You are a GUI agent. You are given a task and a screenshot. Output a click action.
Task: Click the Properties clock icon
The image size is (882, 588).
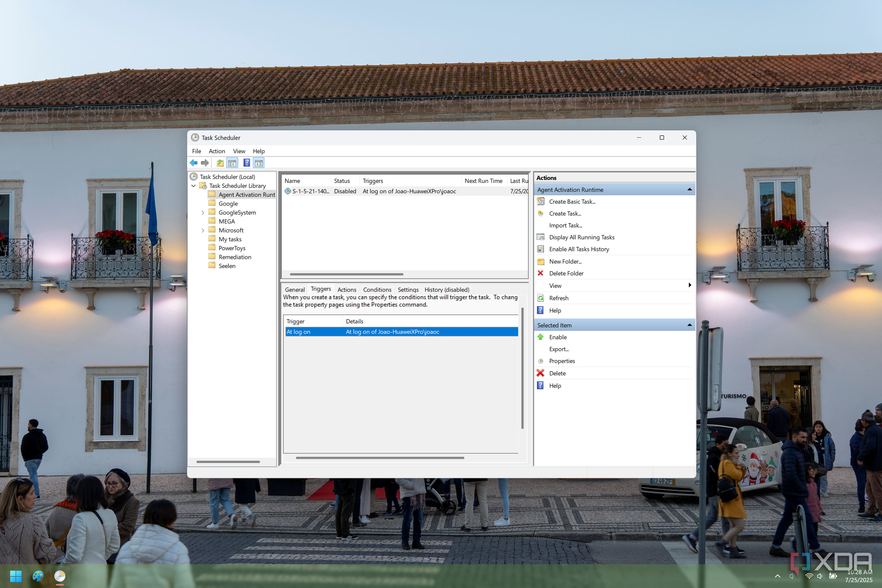541,361
